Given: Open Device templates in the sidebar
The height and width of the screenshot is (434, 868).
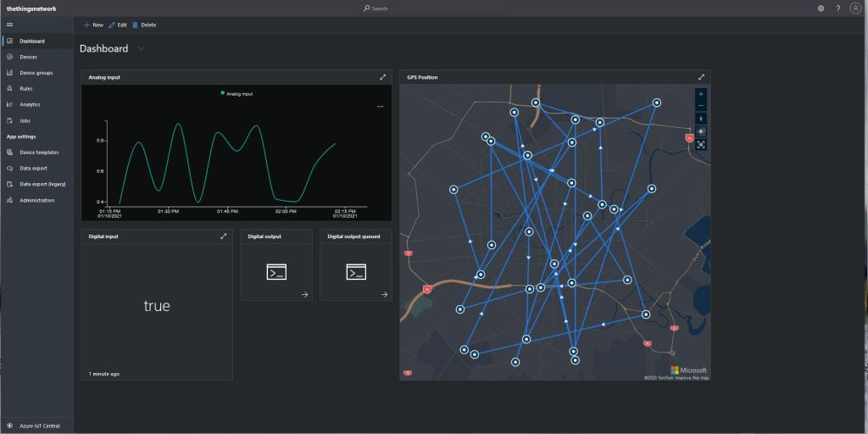Looking at the screenshot, I should 38,153.
